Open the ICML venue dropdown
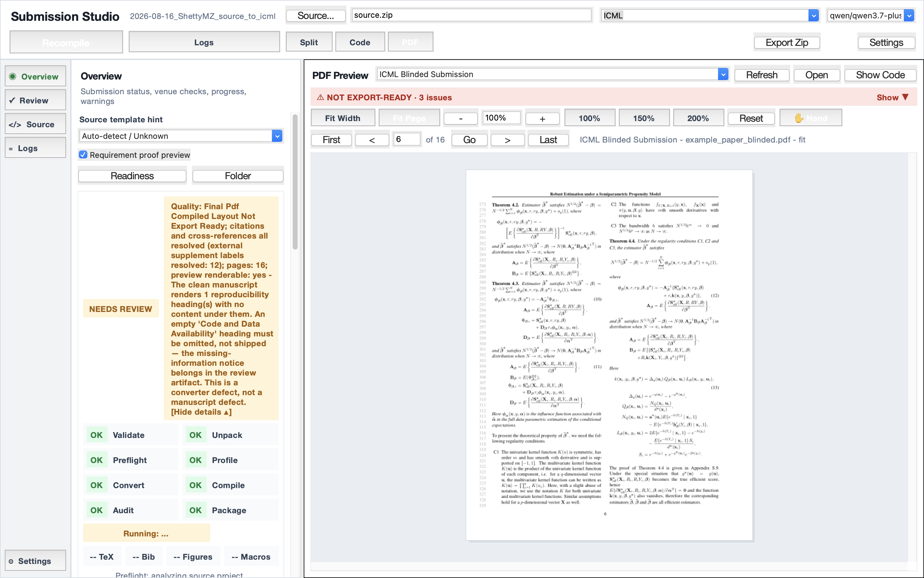Screen dimensions: 924x578 (x=710, y=15)
